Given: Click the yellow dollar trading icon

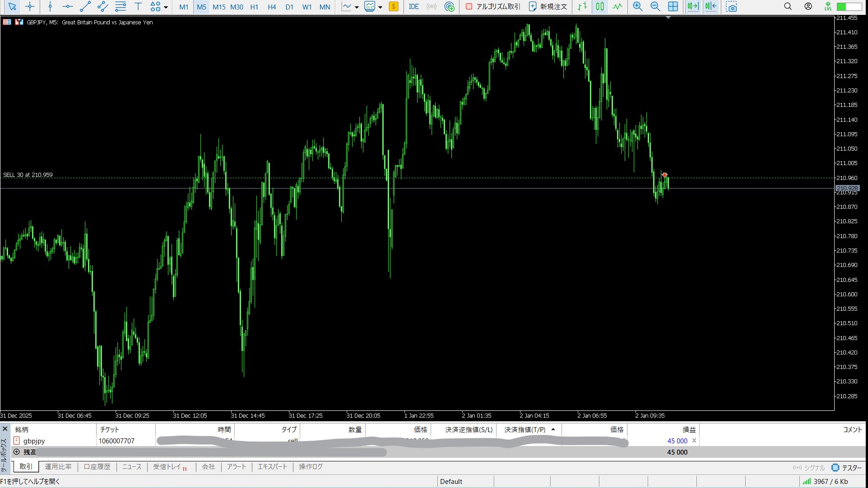Looking at the screenshot, I should (x=394, y=6).
